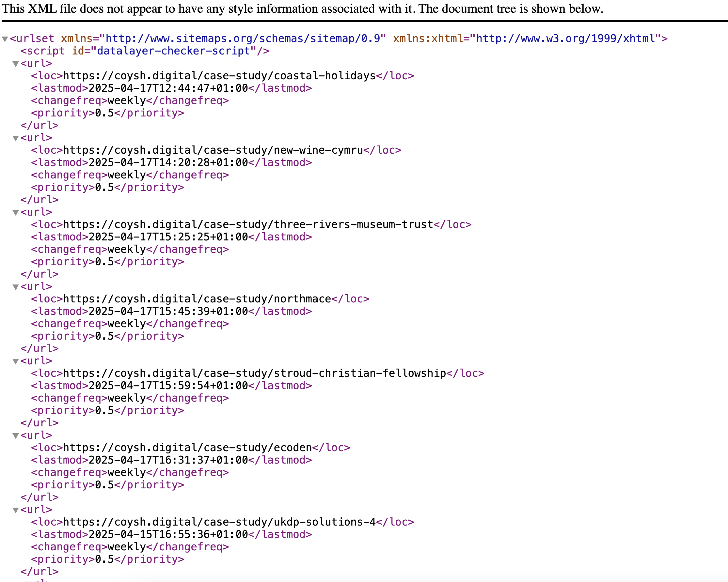728x582 pixels.
Task: Click the XML no style information notice
Action: pos(302,9)
